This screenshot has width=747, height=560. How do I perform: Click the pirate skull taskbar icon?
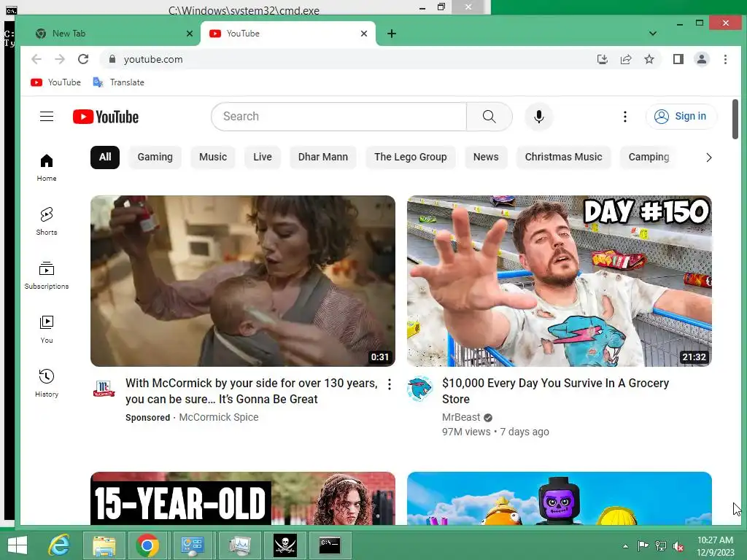(285, 545)
